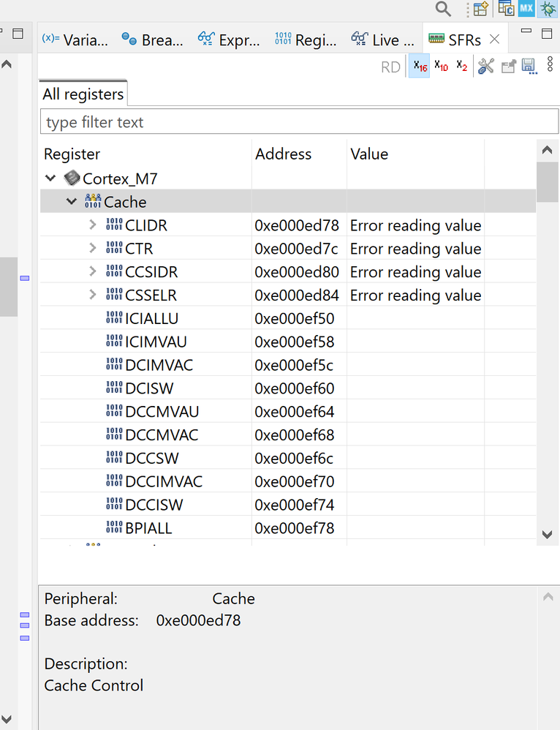Viewport: 560px width, 730px height.
Task: Collapse the Cortex_M7 tree node
Action: (x=50, y=178)
